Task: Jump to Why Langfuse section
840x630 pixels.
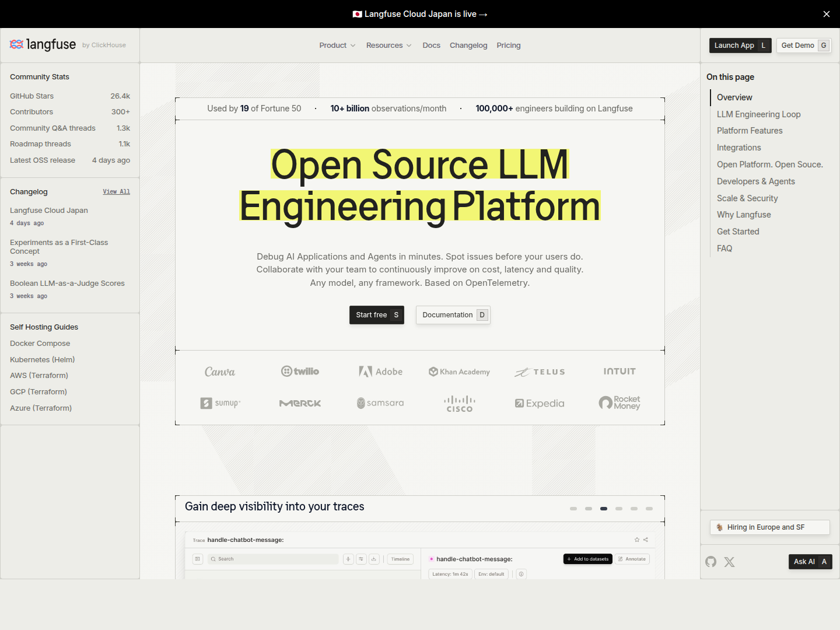Action: click(x=744, y=215)
